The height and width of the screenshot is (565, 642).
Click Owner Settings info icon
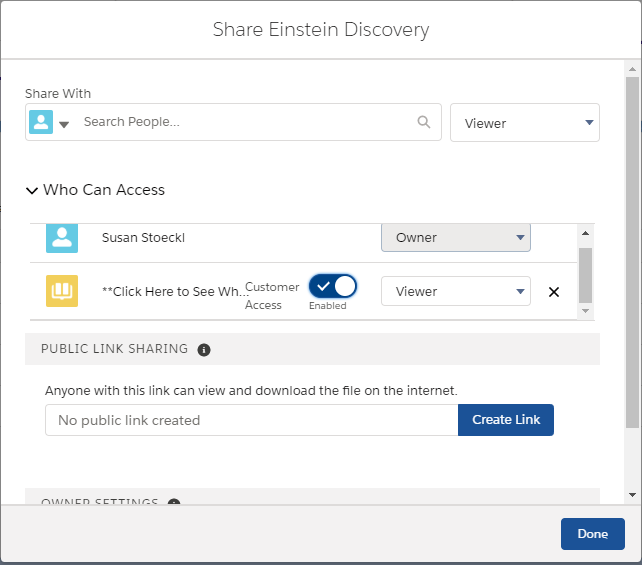coord(174,503)
